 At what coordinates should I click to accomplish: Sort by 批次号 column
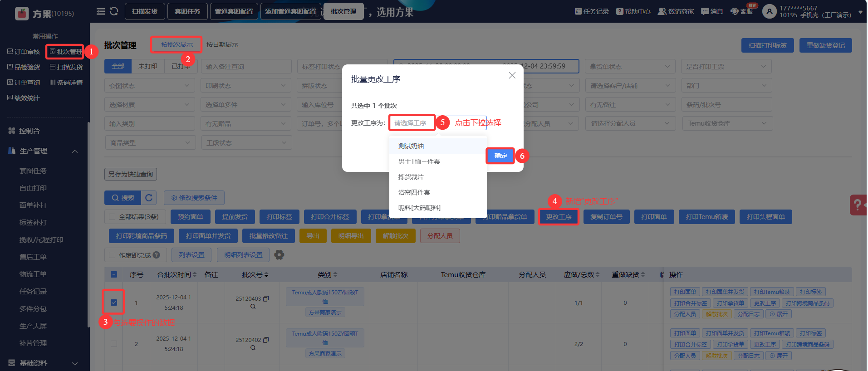pos(266,274)
